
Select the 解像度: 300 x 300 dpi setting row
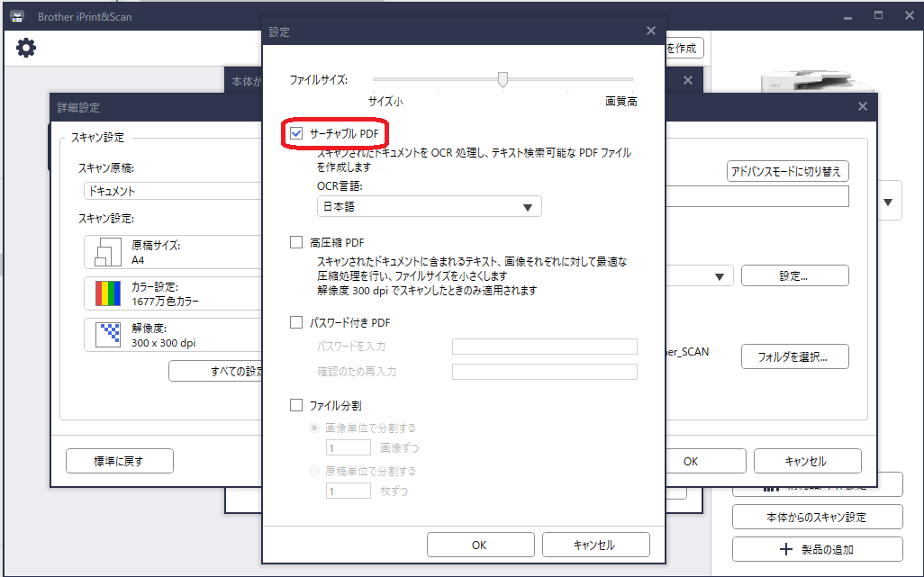173,335
